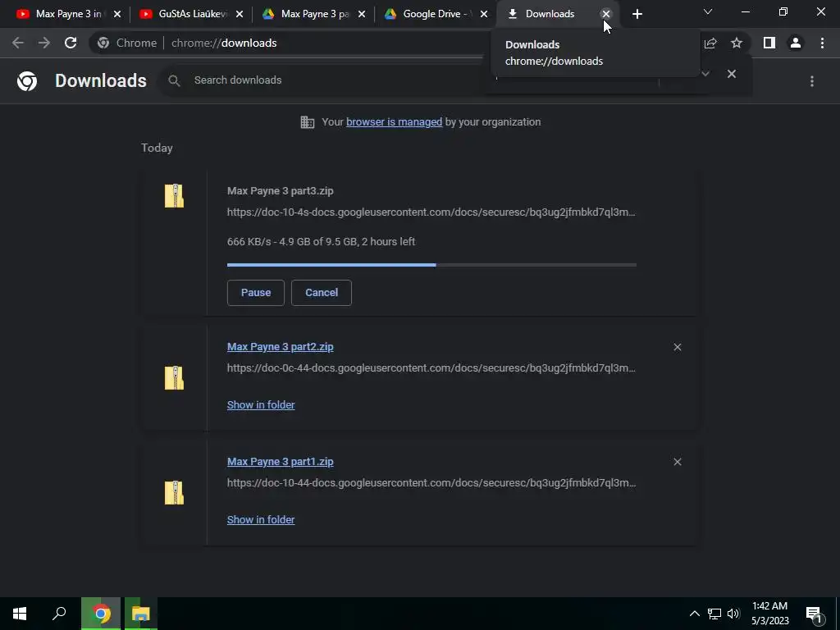Open the Google Drive tab

tap(428, 14)
